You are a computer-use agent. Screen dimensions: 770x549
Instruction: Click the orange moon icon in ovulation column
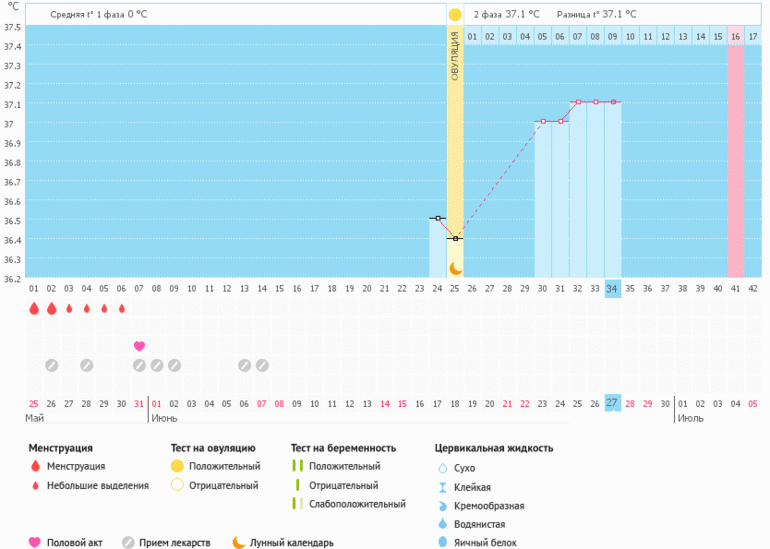456,268
